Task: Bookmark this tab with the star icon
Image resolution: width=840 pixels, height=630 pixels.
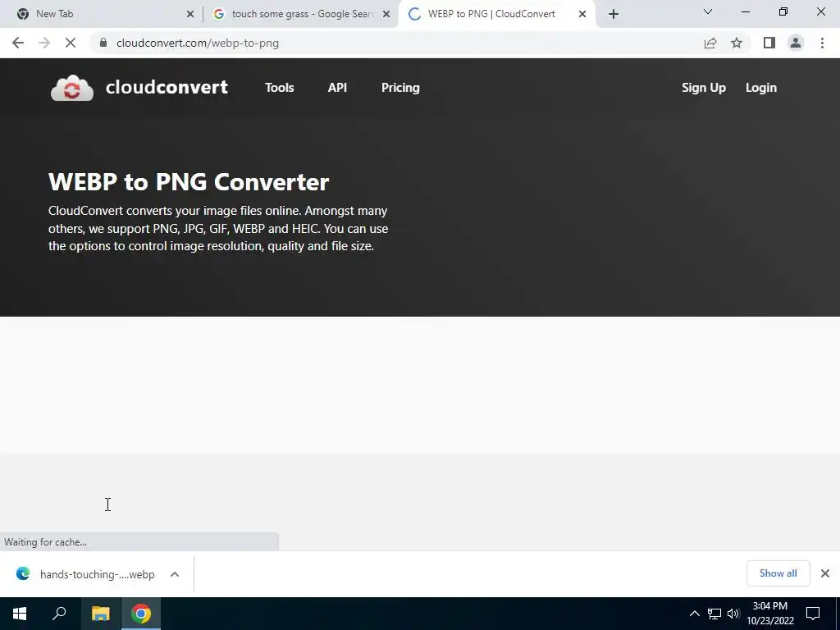Action: coord(737,43)
